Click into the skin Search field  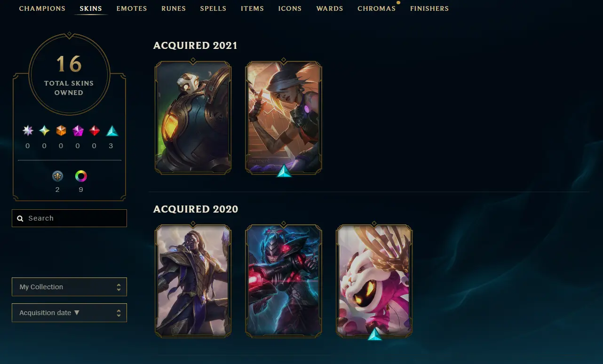coord(69,218)
